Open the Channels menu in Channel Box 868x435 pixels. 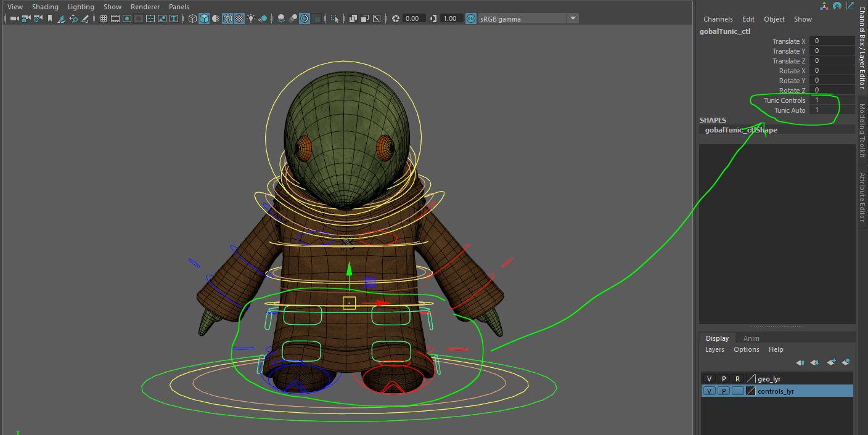point(718,19)
